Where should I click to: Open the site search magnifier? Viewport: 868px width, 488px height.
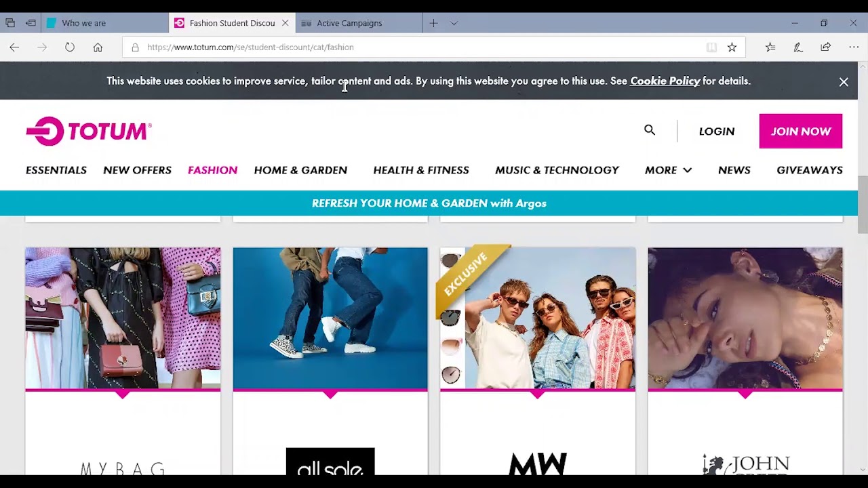[650, 130]
